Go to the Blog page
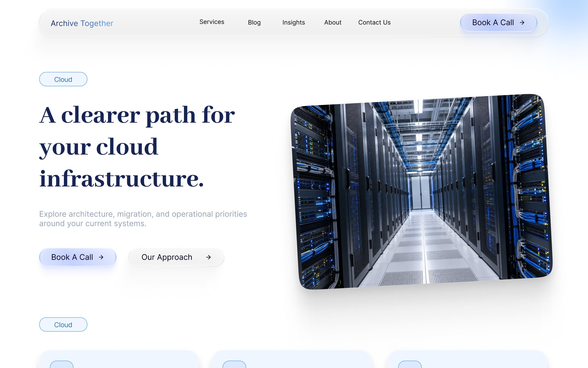Screen dimensions: 588x368 coord(254,22)
